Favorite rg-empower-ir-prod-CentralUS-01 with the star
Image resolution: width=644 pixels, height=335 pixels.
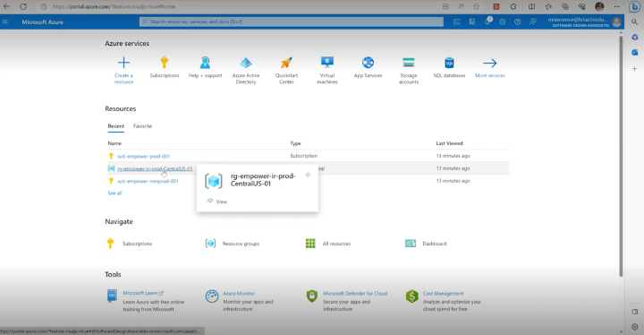click(x=308, y=175)
